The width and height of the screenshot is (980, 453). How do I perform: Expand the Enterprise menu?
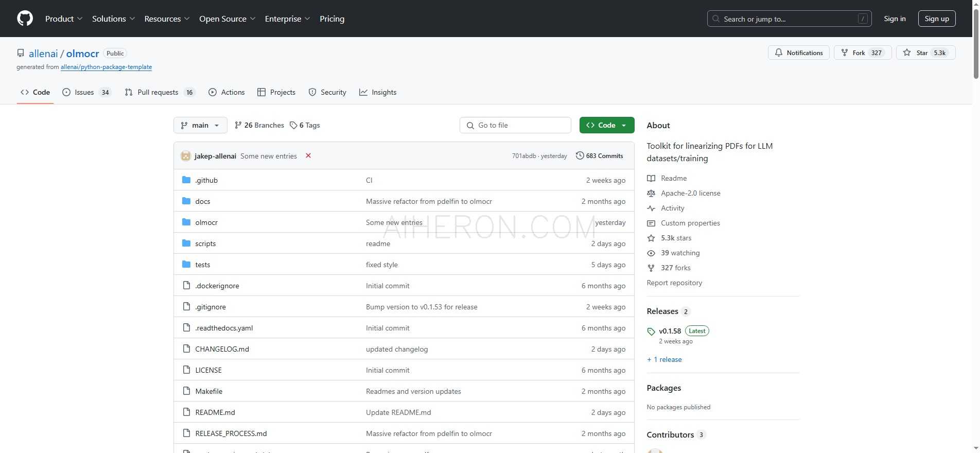coord(287,19)
